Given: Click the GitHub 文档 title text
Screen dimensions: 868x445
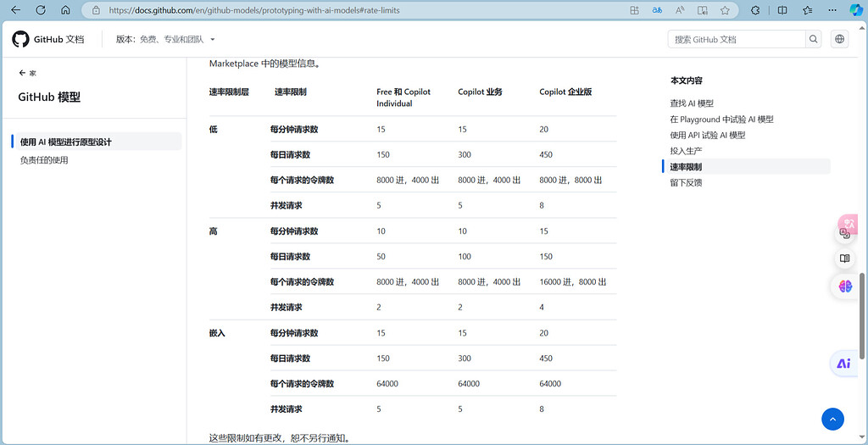Looking at the screenshot, I should pos(59,39).
